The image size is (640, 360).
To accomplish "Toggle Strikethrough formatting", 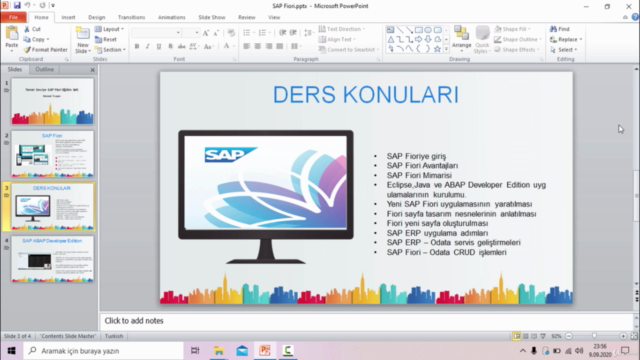I will [182, 47].
